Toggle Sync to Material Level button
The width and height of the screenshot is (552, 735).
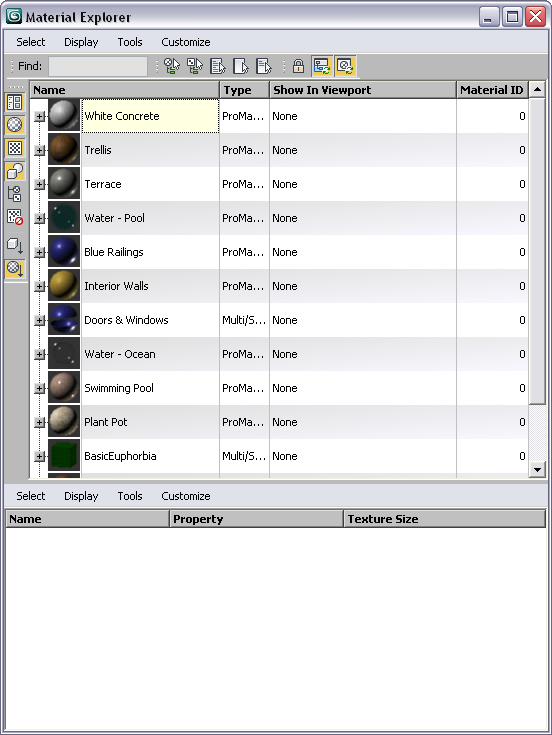tap(345, 66)
